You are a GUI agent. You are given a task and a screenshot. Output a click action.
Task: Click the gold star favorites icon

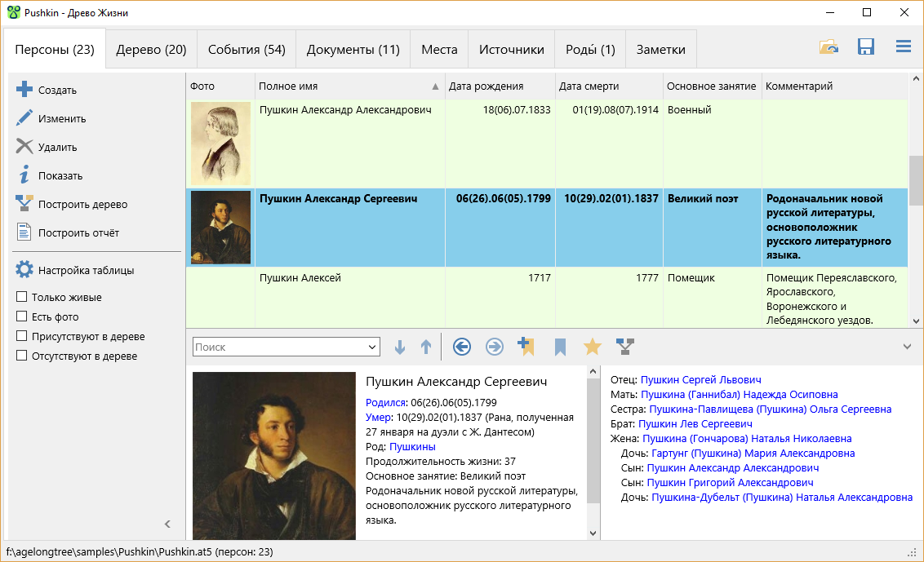pos(593,347)
